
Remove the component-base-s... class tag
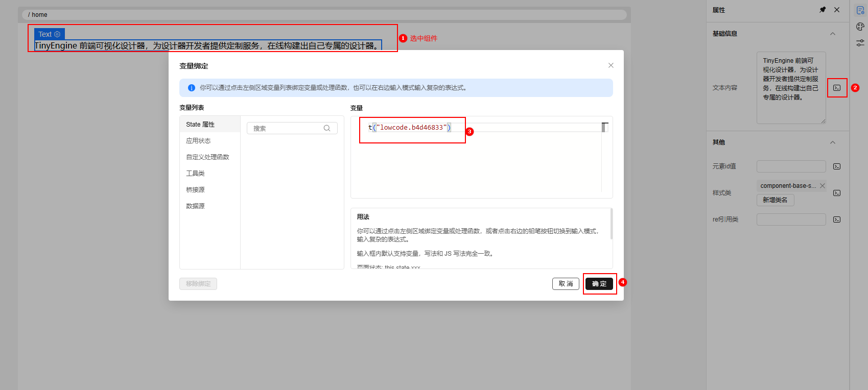click(x=823, y=186)
